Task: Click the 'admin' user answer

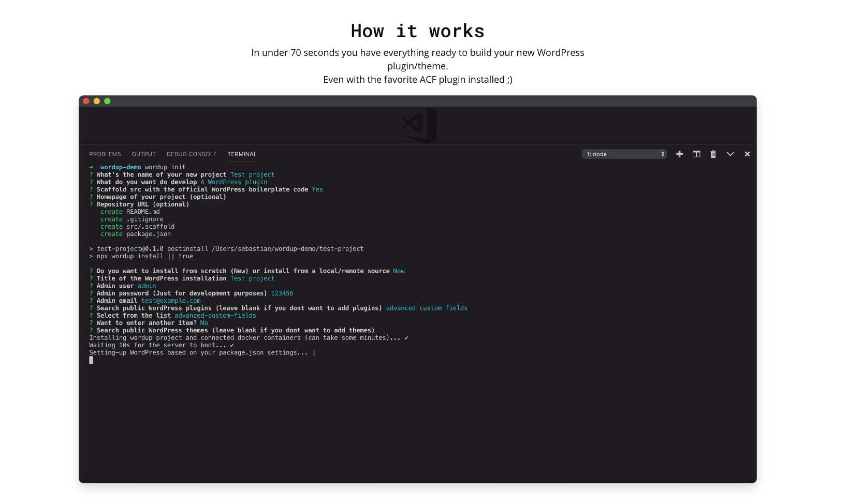Action: (x=147, y=286)
